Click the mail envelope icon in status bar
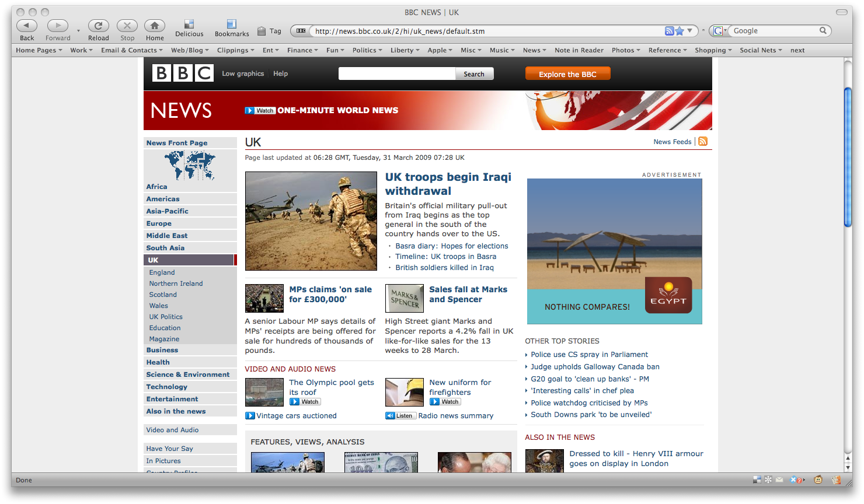This screenshot has width=864, height=504. click(779, 480)
